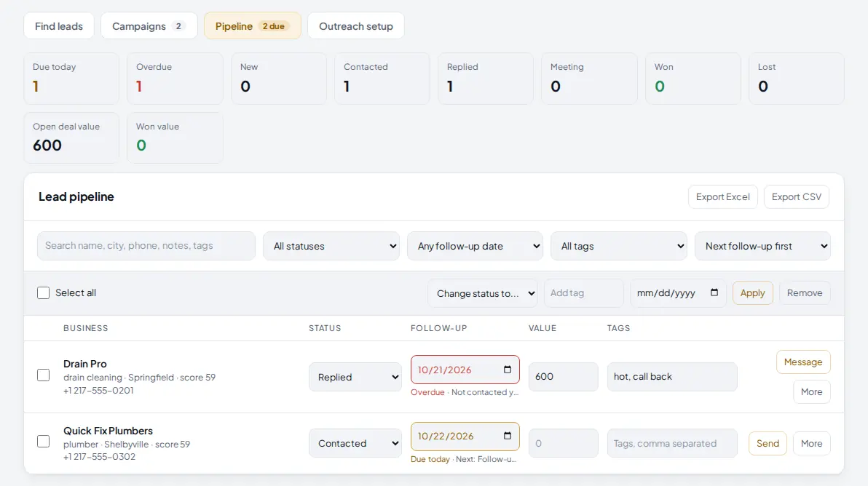This screenshot has width=868, height=486.
Task: Click the Contacted stat card
Action: [382, 79]
